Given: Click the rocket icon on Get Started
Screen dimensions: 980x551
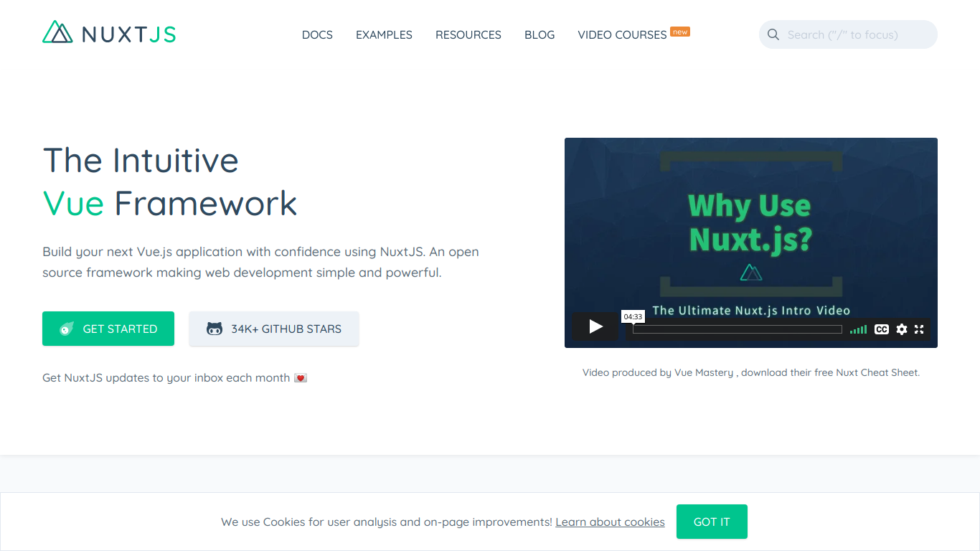Looking at the screenshot, I should coord(67,329).
